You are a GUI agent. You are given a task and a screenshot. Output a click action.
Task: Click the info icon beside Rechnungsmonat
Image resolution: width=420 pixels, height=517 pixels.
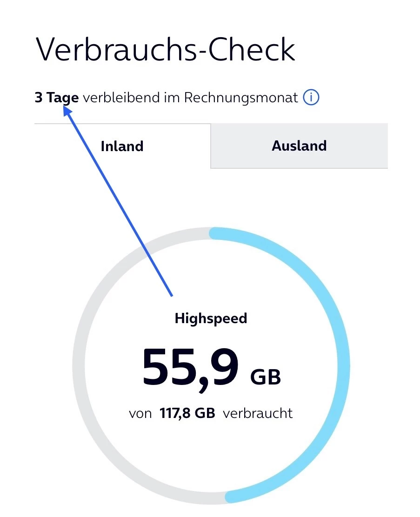click(311, 98)
